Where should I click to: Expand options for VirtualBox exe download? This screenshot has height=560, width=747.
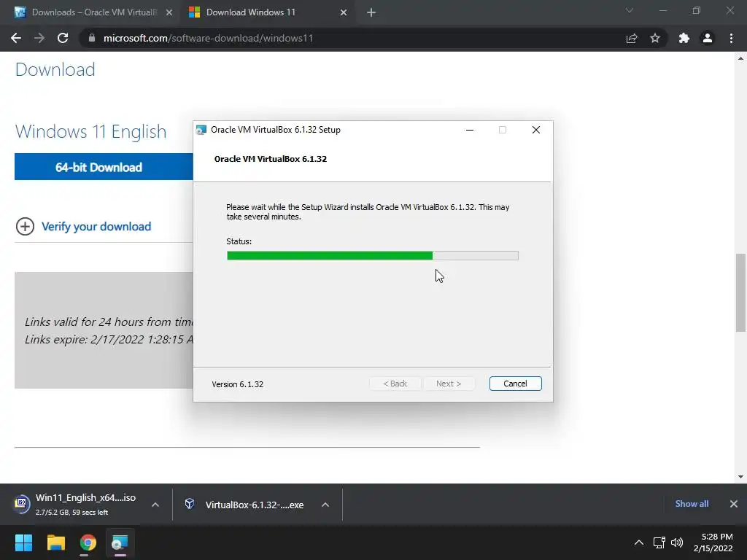325,505
